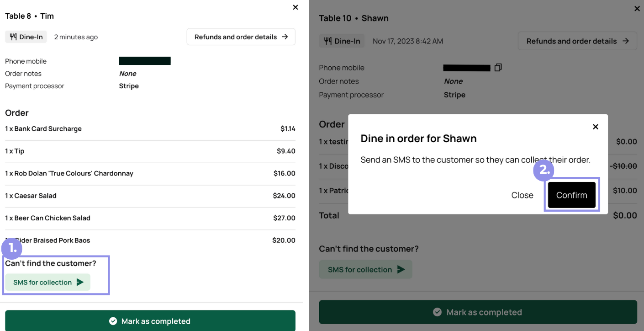This screenshot has height=331, width=644.
Task: Click the Dine-In fork icon for Table 10
Action: (x=327, y=41)
